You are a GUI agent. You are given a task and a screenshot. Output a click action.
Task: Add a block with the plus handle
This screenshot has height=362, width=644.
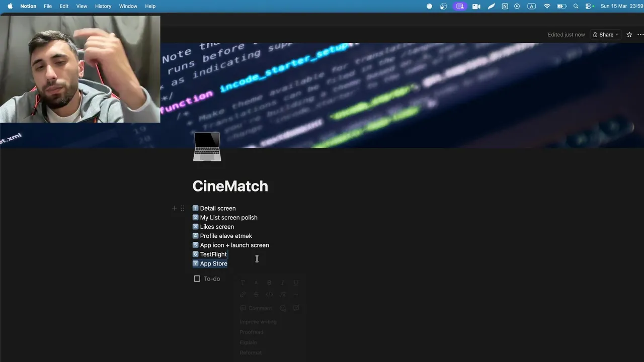coord(175,208)
